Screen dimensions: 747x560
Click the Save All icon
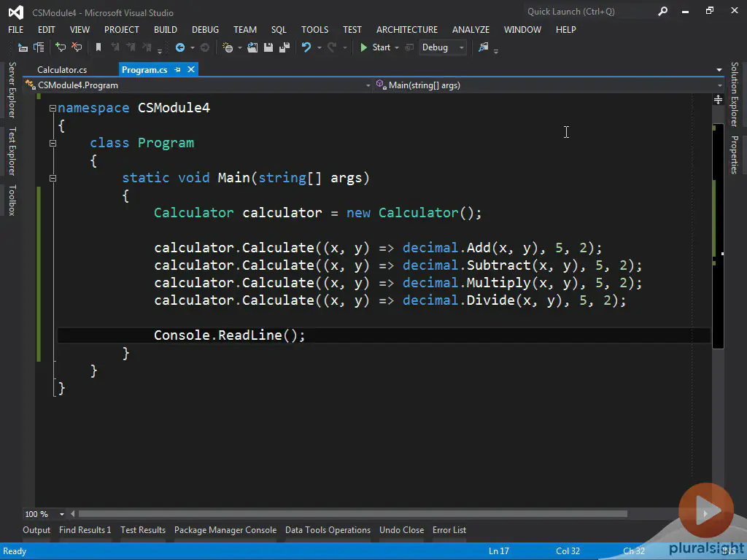[284, 47]
